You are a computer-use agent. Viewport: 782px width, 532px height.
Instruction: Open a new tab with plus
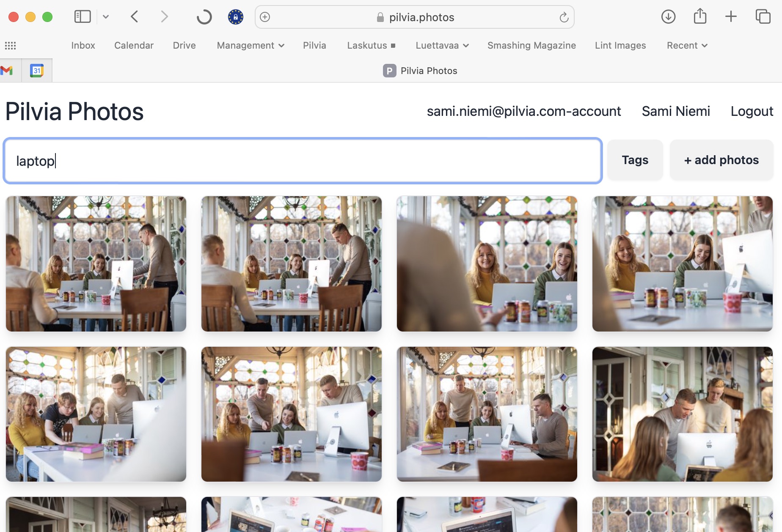coord(731,17)
